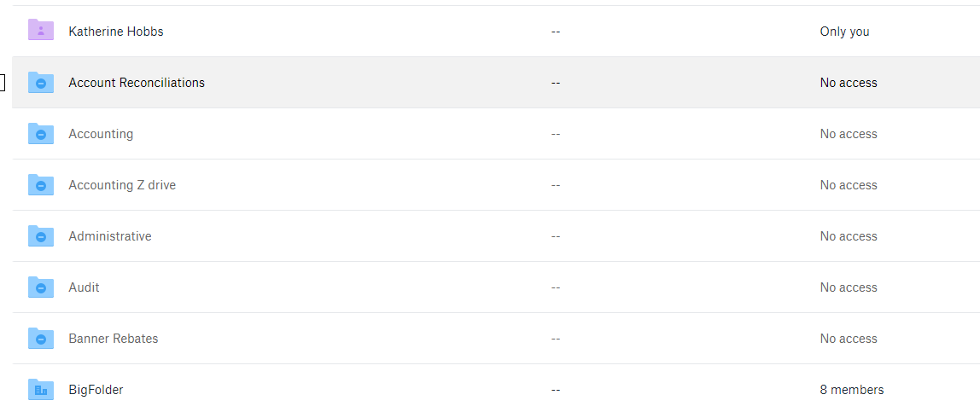980x412 pixels.
Task: Click "Only you" for Katherine Hobbs
Action: point(844,32)
